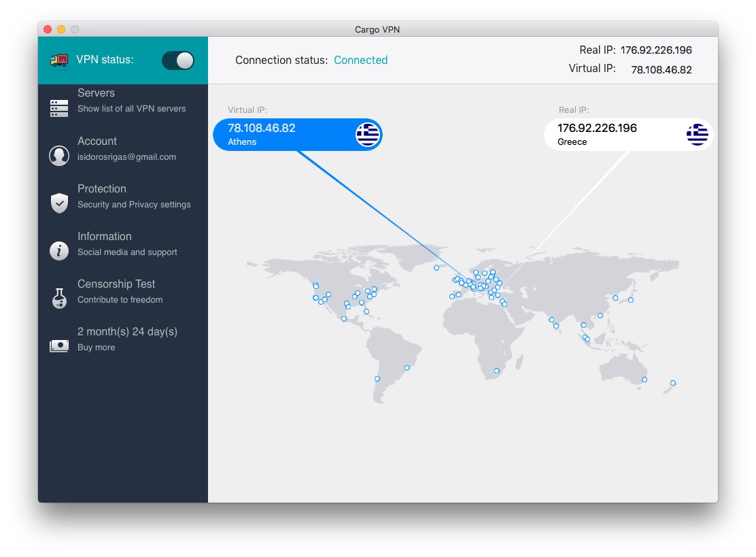756x557 pixels.
Task: Click 'Security and Privacy settings' subtitle
Action: tap(134, 205)
